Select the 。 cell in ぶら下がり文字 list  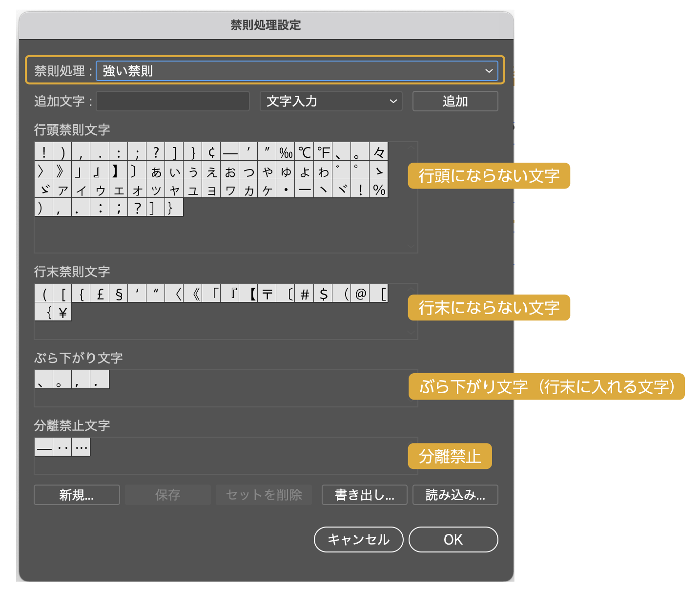coord(62,380)
